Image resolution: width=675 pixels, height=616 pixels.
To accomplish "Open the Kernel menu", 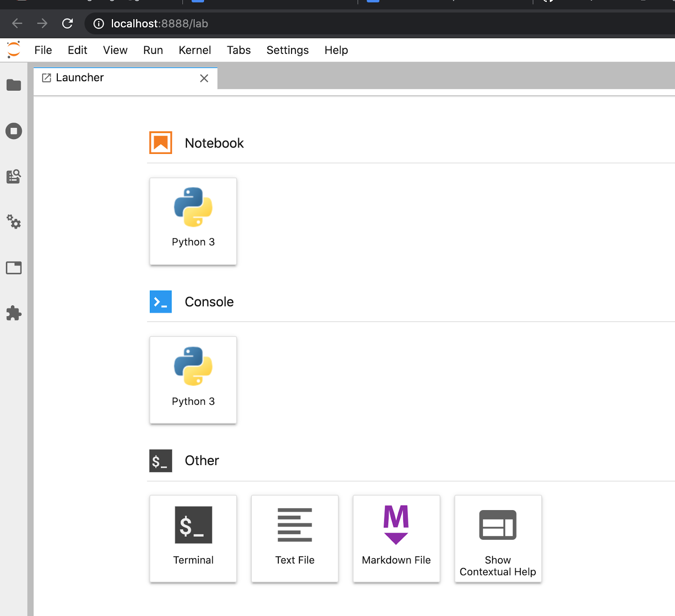I will tap(195, 50).
